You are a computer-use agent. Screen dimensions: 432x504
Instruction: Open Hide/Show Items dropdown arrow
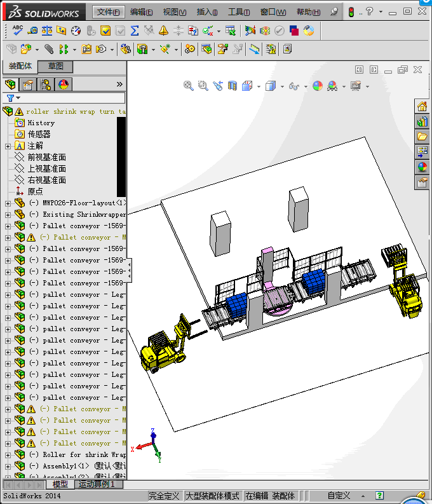(306, 86)
